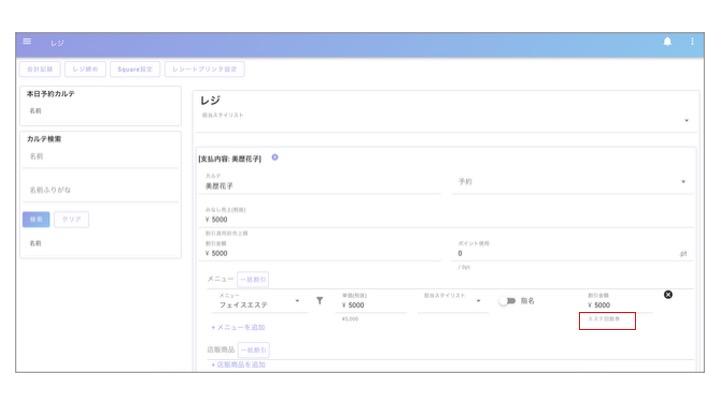720x405 pixels.
Task: Expand the menu row 担当スタイリスト dropdown
Action: pyautogui.click(x=477, y=302)
